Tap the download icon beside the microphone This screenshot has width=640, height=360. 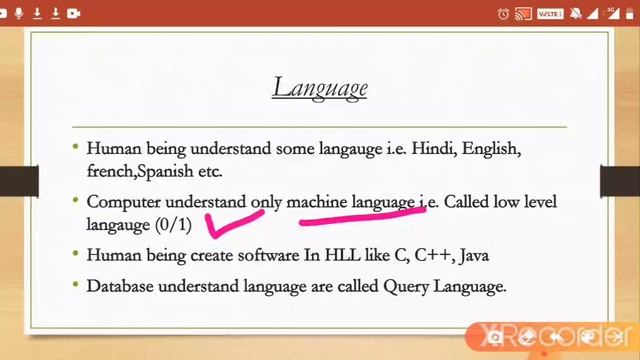37,13
